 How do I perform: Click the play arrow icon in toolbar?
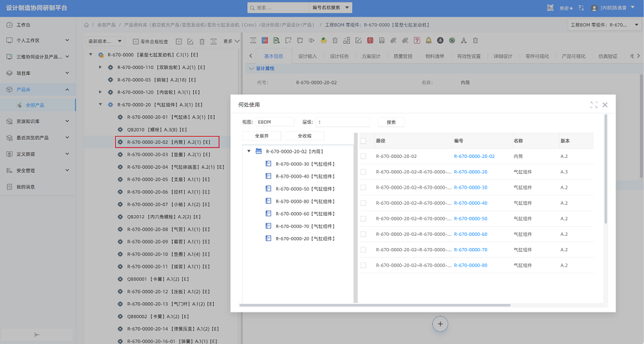click(x=312, y=41)
